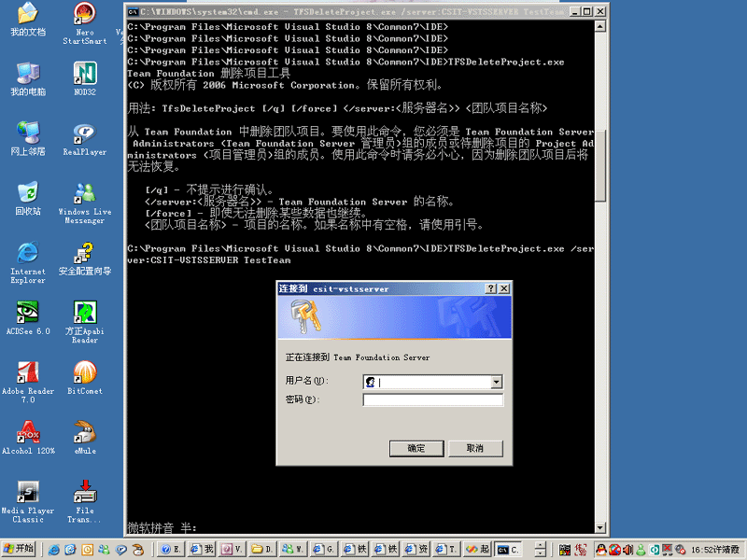Switch to the 'G.' IE taskbar button
The image size is (747, 560).
[323, 550]
